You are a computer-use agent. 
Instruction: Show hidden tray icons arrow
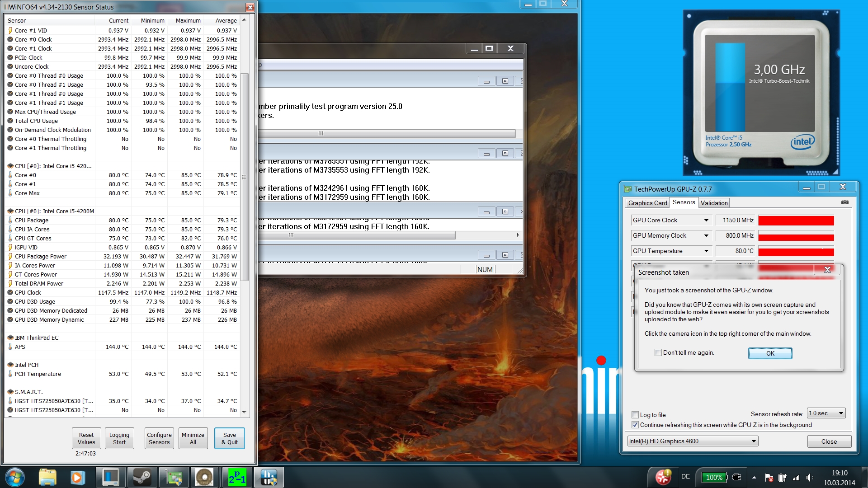(754, 477)
